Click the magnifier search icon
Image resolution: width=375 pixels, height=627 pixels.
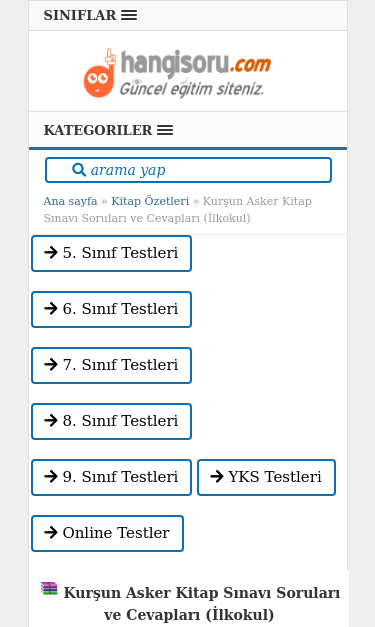tap(79, 170)
